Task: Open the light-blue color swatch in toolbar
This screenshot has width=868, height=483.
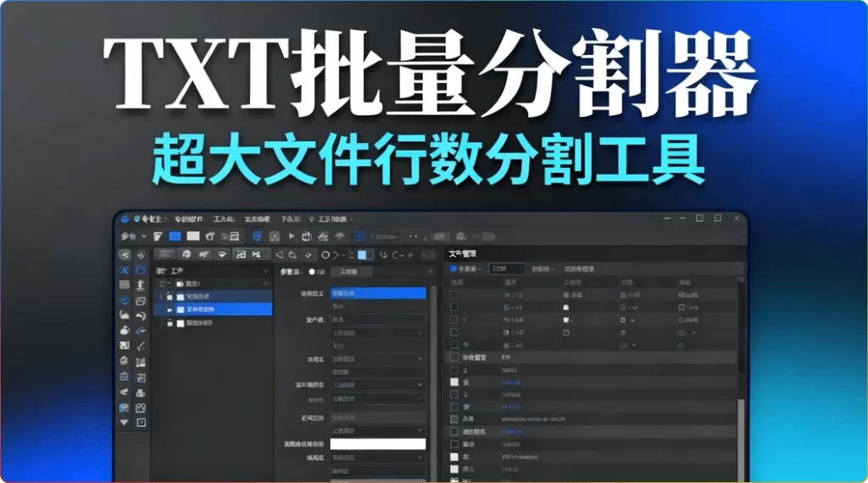Action: 361,255
